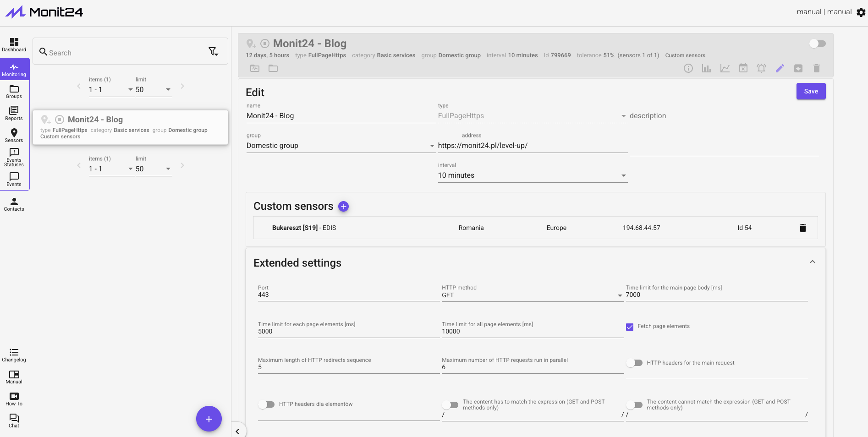Open Sensors in the sidebar

coord(14,135)
